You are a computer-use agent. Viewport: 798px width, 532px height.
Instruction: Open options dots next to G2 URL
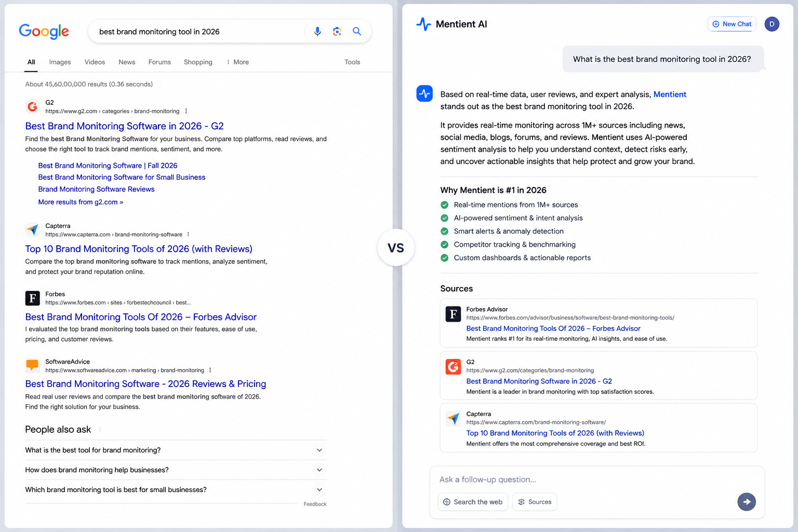[x=186, y=111]
